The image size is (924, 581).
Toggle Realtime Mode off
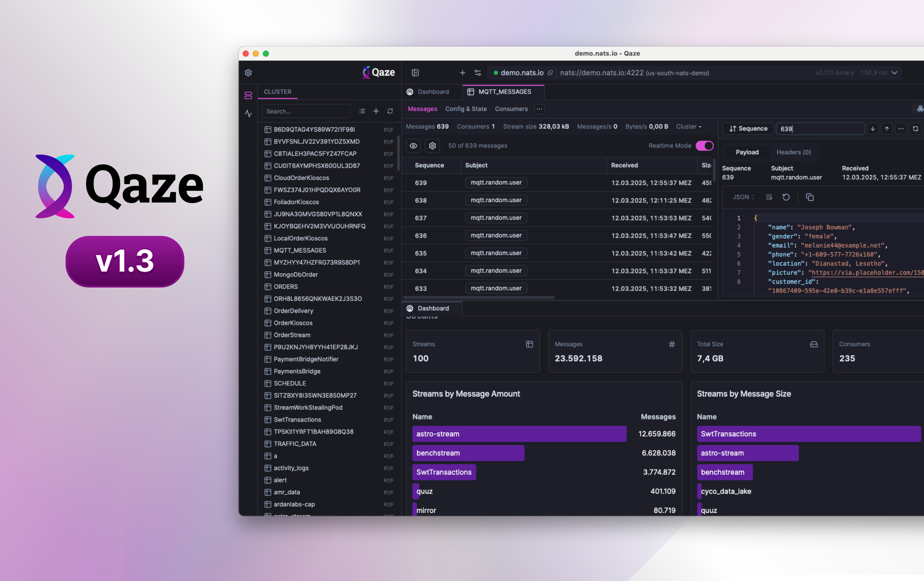(x=705, y=145)
